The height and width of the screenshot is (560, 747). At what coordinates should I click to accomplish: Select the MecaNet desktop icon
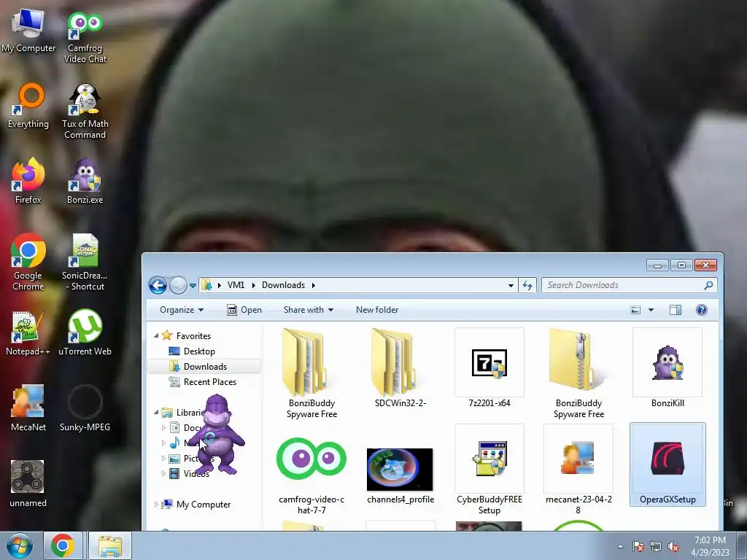28,408
